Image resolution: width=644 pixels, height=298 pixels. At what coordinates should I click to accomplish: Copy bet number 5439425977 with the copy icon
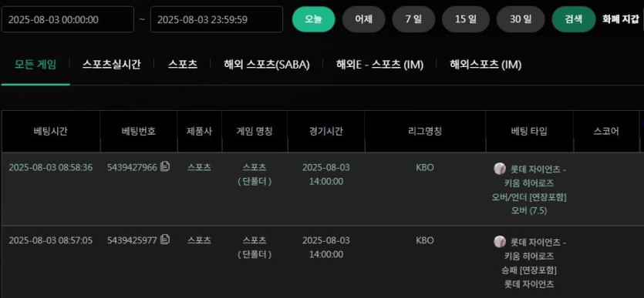coord(165,239)
